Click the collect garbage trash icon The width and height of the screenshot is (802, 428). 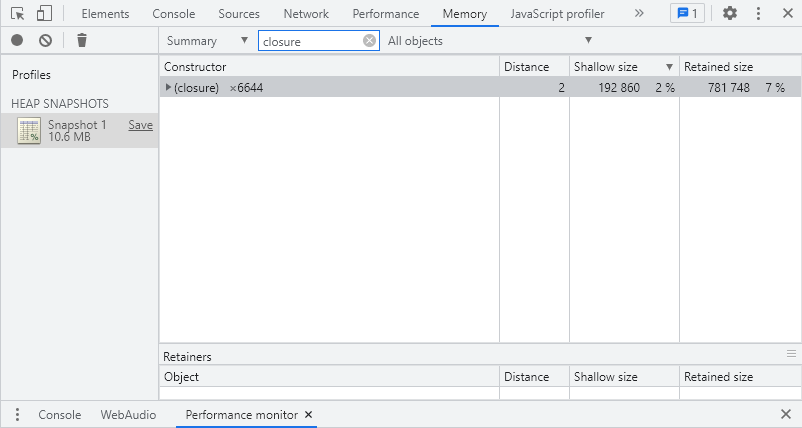tap(82, 41)
